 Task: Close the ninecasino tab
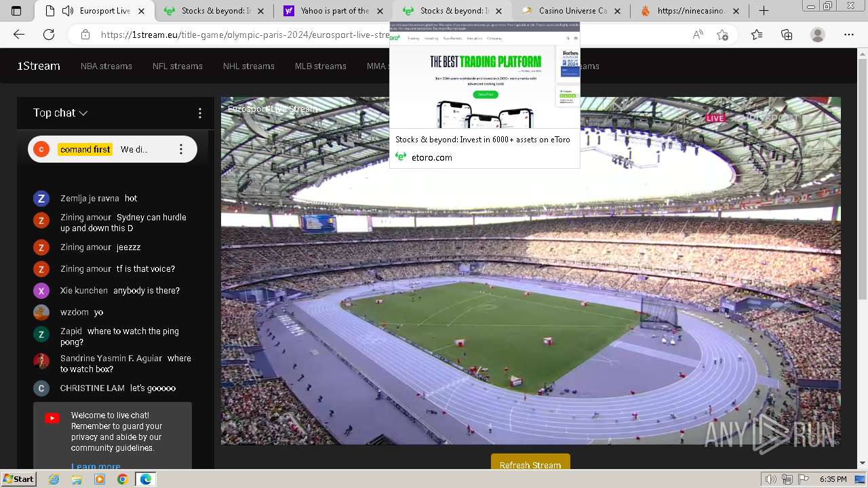(x=736, y=11)
